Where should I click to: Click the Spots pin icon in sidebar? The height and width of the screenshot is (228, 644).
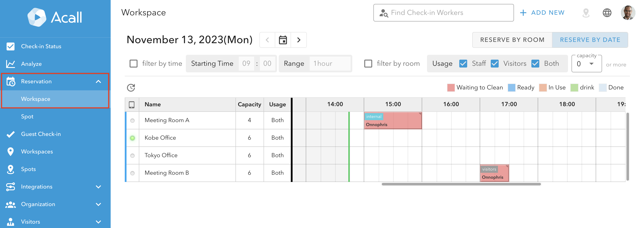tap(11, 169)
